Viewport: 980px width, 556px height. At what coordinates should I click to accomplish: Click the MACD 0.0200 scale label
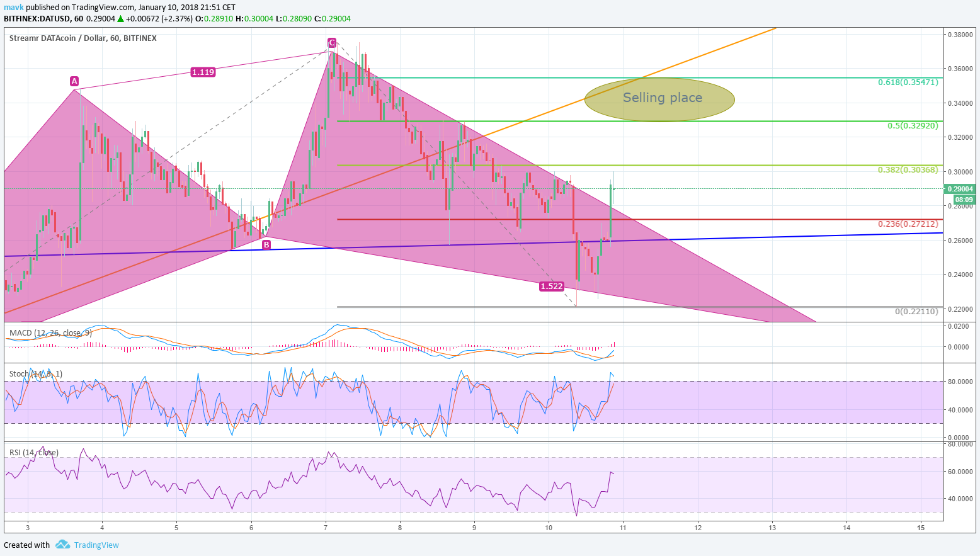[959, 326]
